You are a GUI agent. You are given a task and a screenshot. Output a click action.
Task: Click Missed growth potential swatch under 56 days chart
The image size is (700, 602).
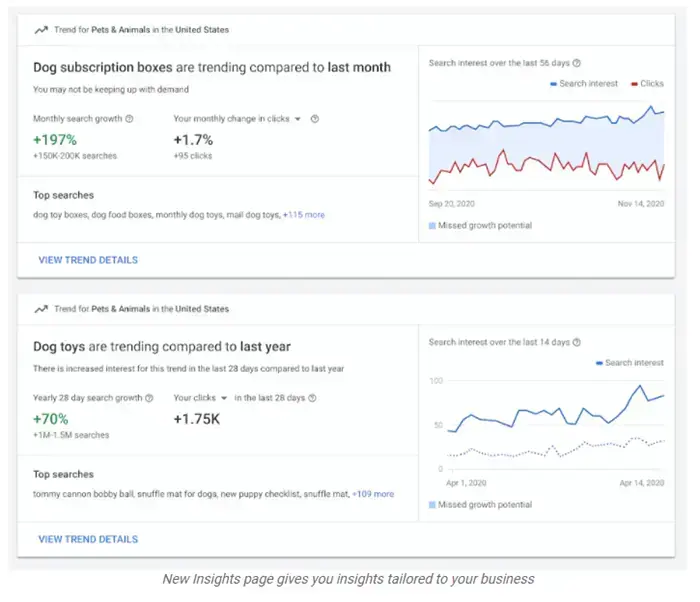pyautogui.click(x=432, y=226)
